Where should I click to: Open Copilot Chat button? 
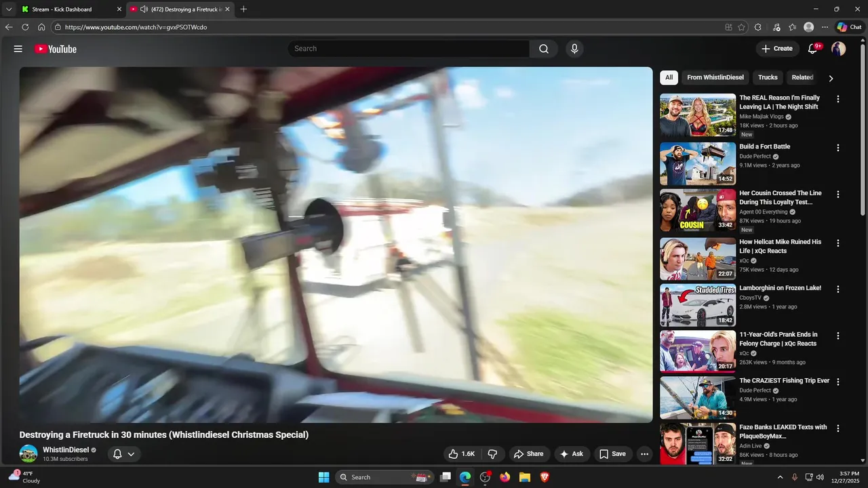[849, 27]
